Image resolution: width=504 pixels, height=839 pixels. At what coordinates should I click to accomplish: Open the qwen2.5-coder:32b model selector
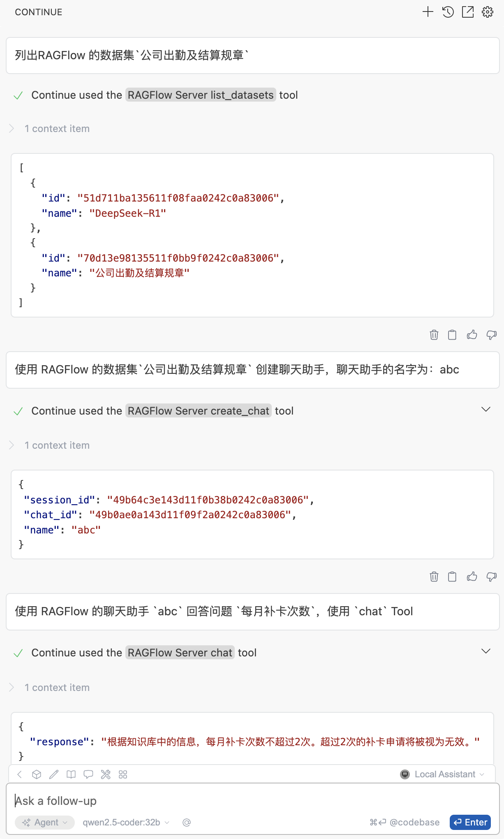pos(126,822)
